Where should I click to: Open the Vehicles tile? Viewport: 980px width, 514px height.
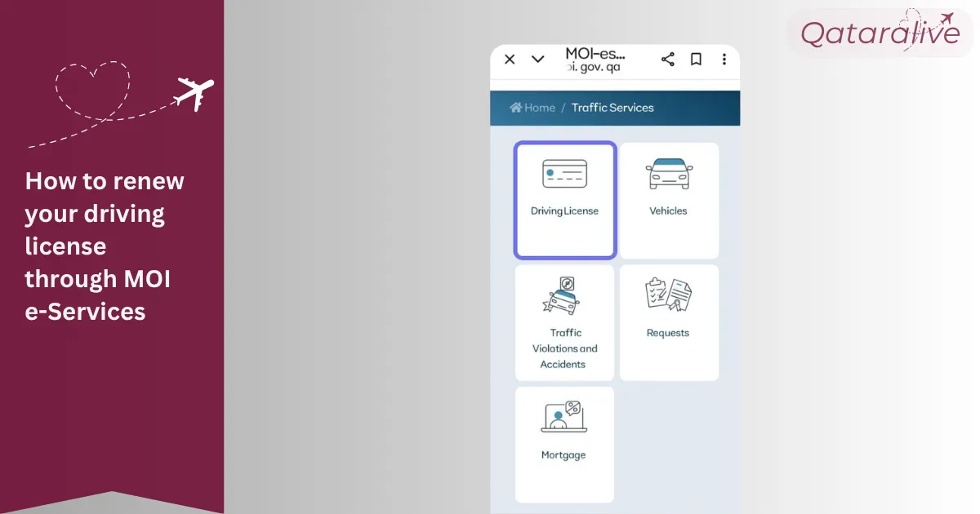coord(669,200)
